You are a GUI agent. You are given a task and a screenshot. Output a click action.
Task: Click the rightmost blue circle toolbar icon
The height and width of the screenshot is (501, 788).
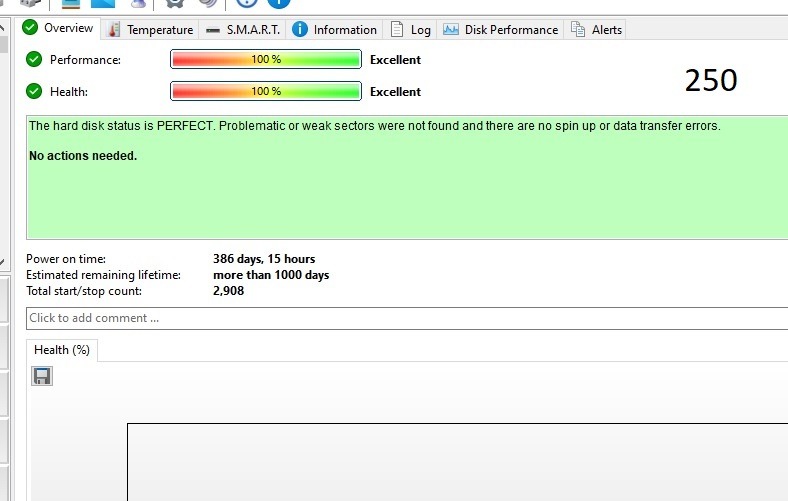coord(278,3)
